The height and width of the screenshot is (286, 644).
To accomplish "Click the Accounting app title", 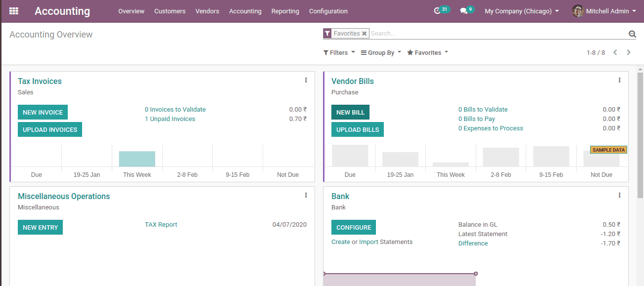I will click(62, 11).
